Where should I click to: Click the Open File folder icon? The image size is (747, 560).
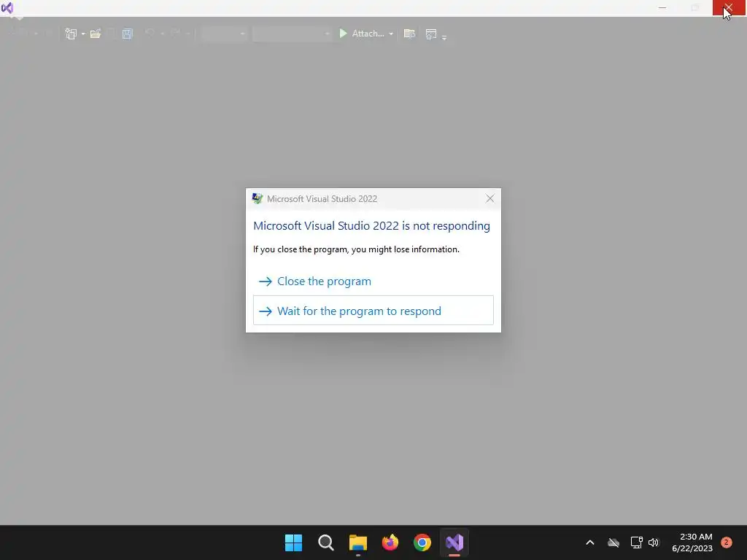coord(96,34)
